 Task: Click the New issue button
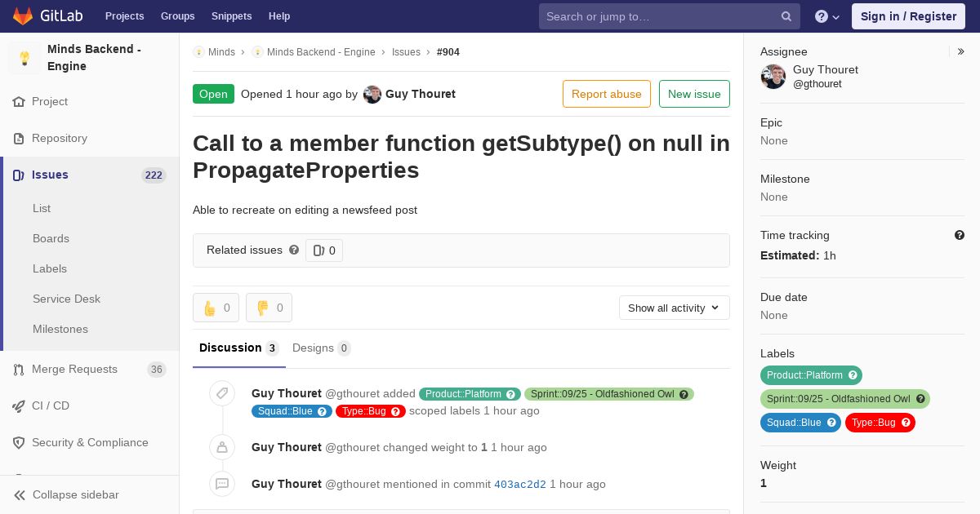694,94
